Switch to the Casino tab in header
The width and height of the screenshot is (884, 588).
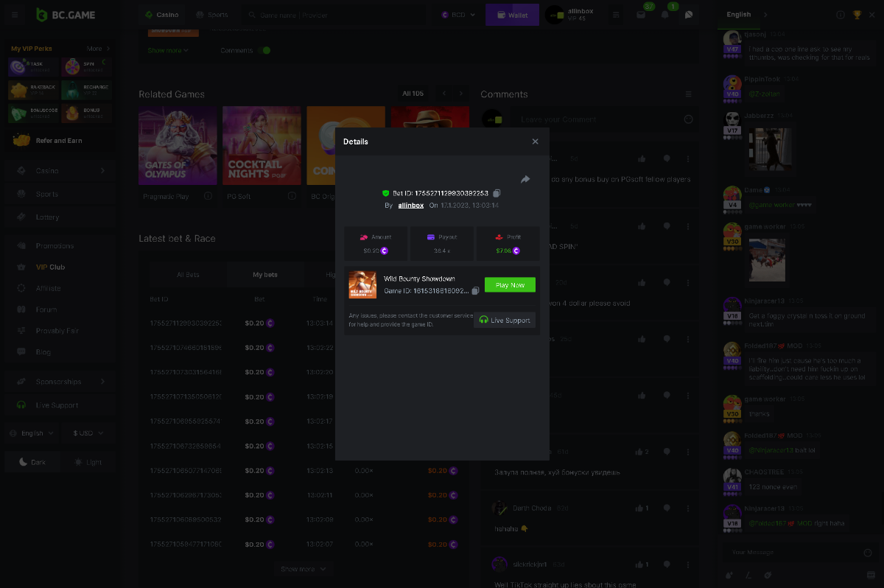click(161, 15)
